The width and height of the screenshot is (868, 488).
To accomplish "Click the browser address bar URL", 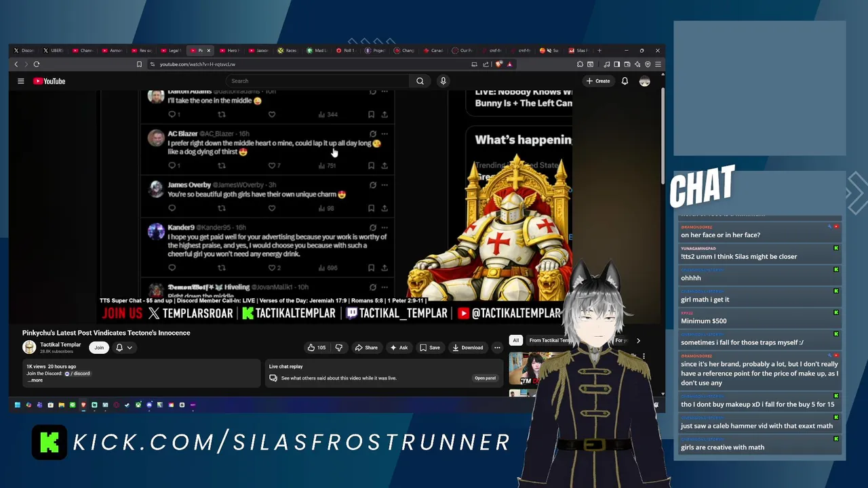I will pyautogui.click(x=197, y=64).
